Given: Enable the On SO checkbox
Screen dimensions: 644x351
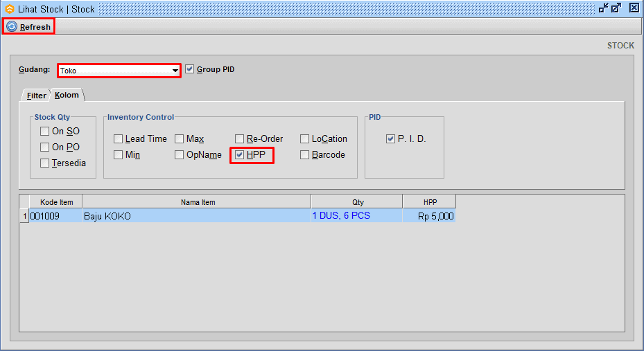Looking at the screenshot, I should coord(45,132).
